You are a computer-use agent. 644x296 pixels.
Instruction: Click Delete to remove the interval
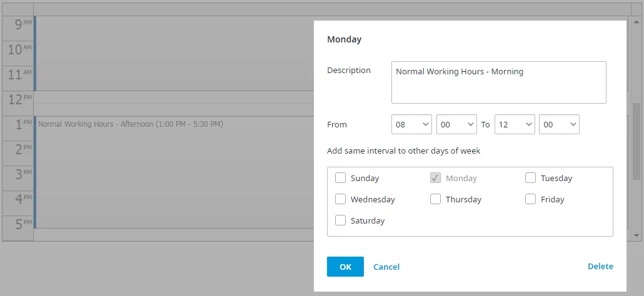tap(600, 267)
